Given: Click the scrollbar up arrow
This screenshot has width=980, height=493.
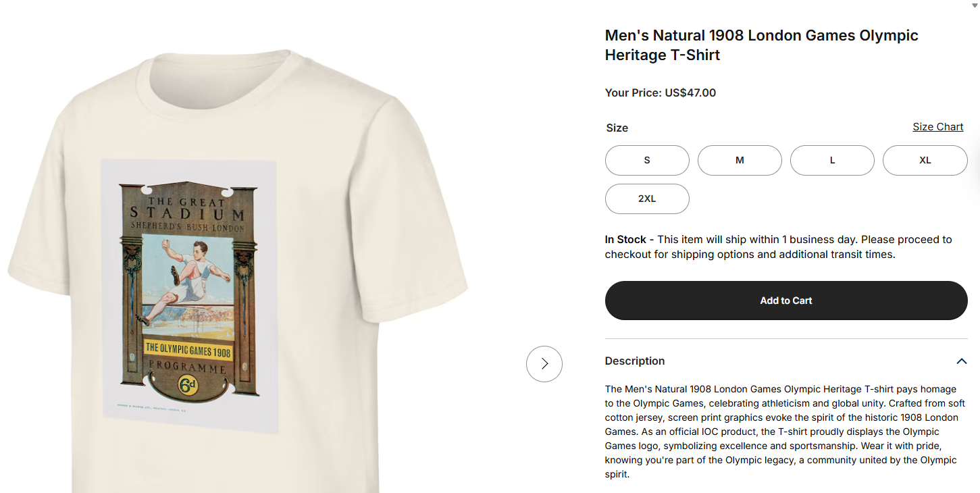Looking at the screenshot, I should [x=975, y=5].
